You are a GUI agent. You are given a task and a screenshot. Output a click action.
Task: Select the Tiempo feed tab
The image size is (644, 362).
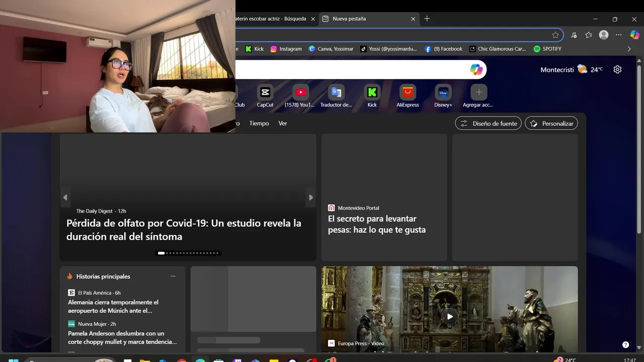259,123
